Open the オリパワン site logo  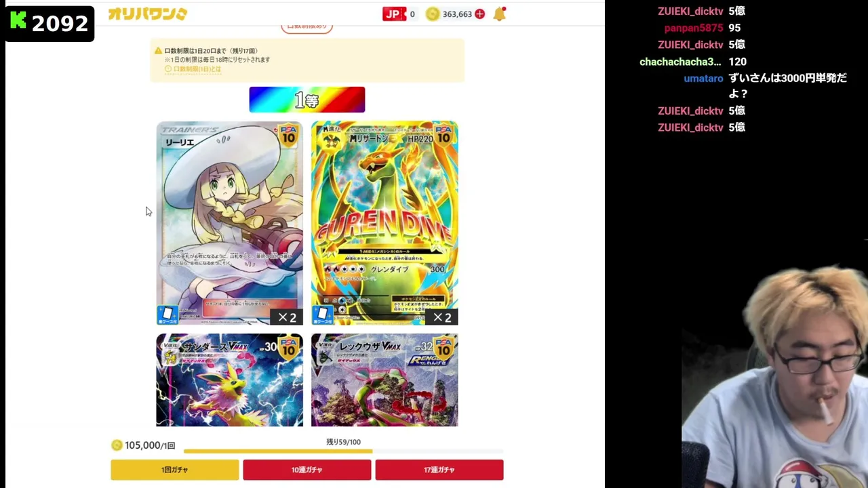[x=147, y=14]
